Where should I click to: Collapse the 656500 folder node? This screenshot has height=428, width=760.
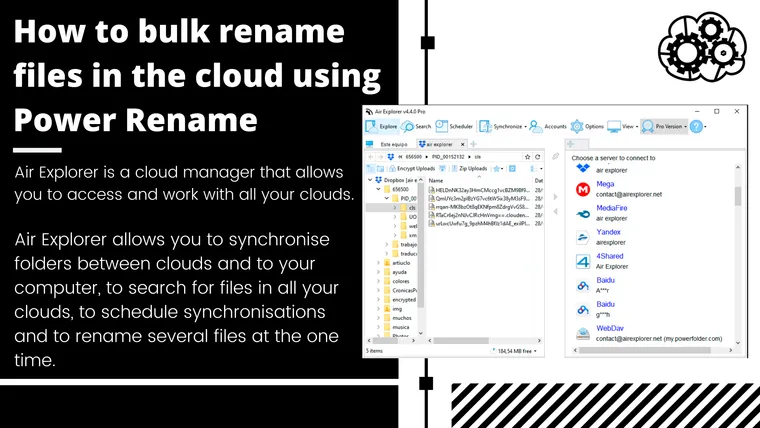click(379, 189)
